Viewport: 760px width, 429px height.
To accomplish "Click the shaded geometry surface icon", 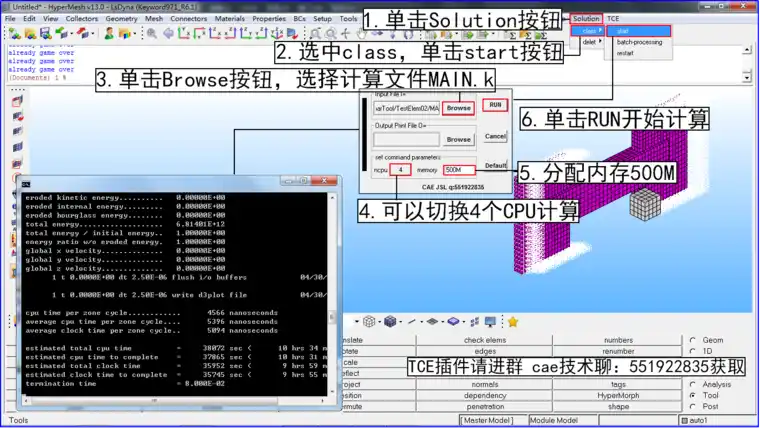I will [453, 321].
